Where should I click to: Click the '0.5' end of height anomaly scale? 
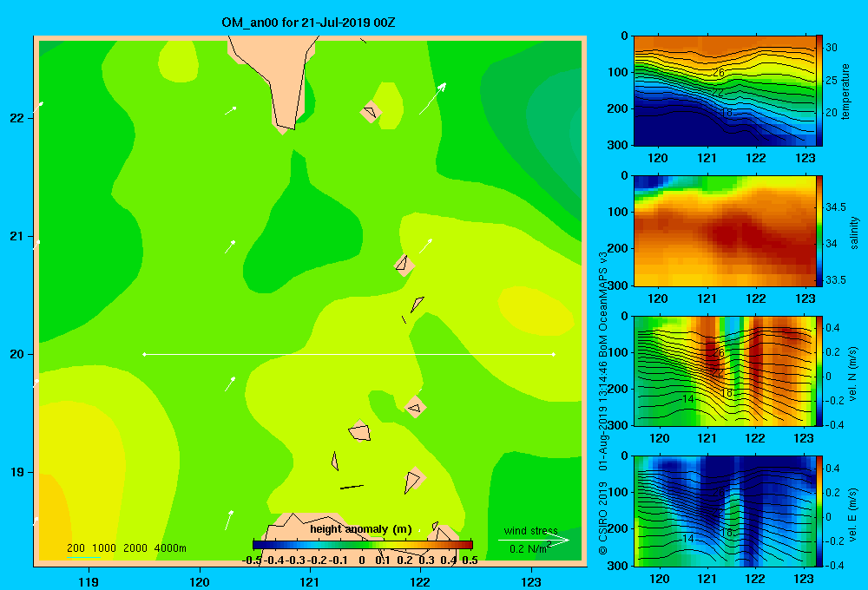coord(470,560)
